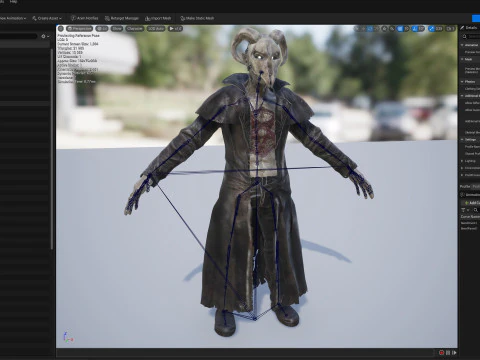The image size is (480, 360).
Task: Open the Lit view mode dropdown
Action: 102,29
